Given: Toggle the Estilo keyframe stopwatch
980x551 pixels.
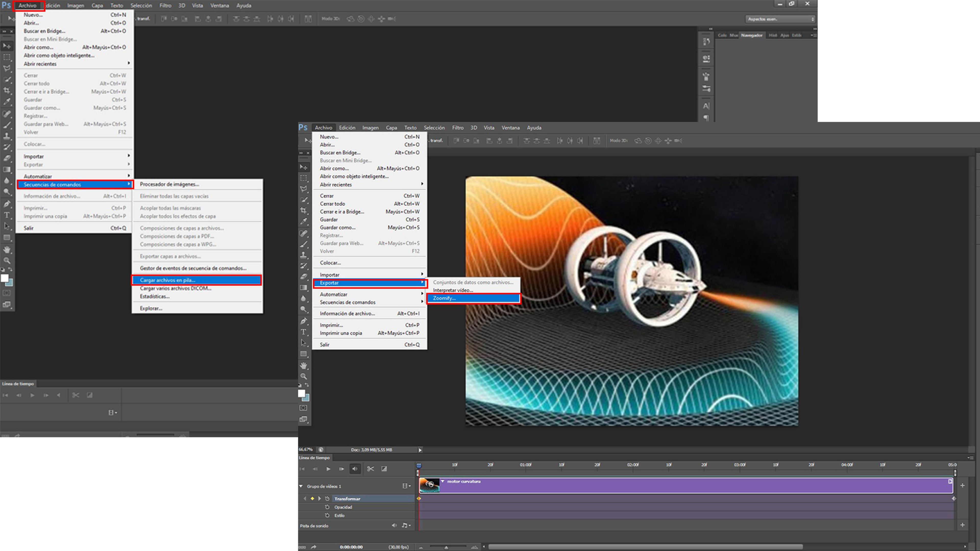Looking at the screenshot, I should coord(327,515).
